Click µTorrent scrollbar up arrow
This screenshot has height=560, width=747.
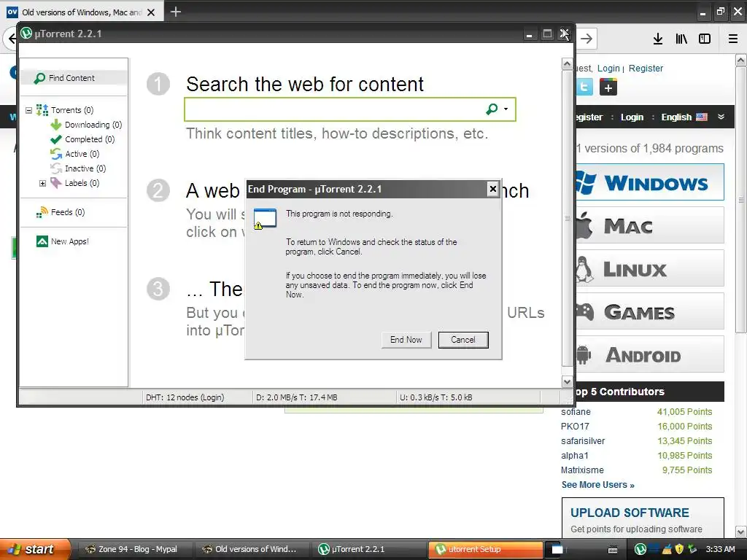point(567,64)
